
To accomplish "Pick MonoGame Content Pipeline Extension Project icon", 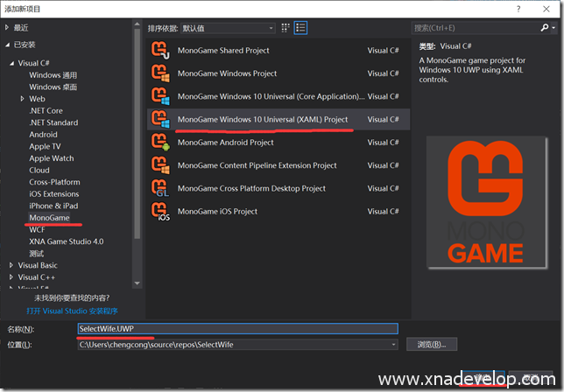I will [160, 164].
